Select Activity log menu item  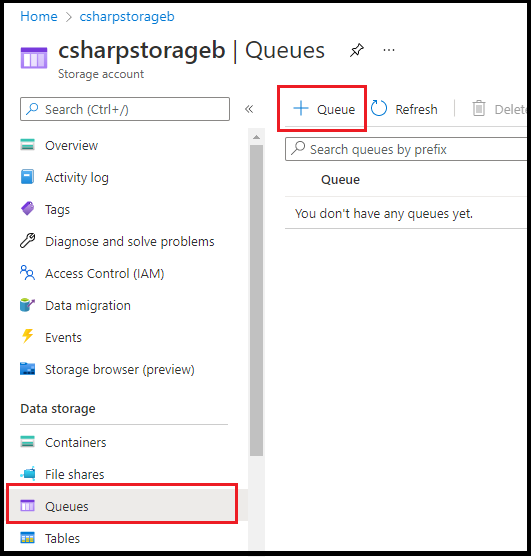click(x=77, y=177)
